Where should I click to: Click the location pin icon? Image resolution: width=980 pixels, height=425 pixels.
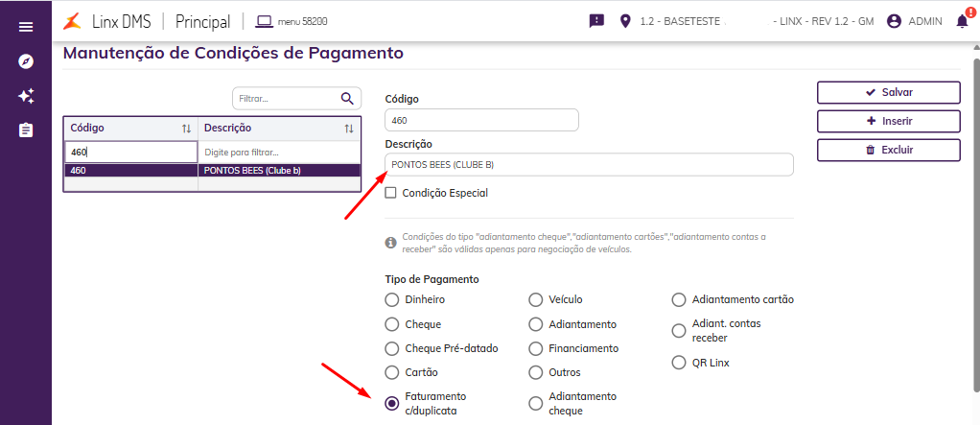coord(626,20)
